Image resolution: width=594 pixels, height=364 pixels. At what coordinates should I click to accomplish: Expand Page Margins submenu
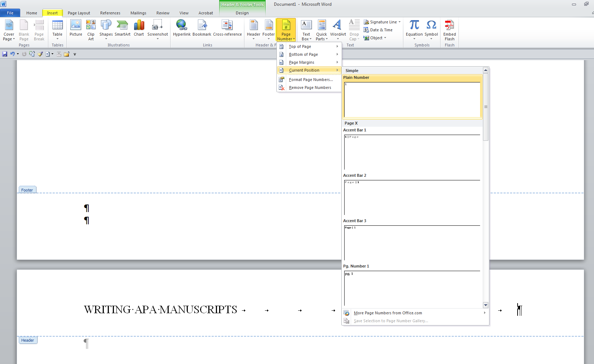(x=309, y=62)
